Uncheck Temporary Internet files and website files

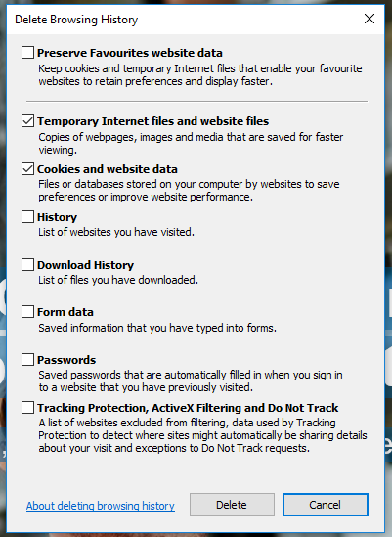(27, 121)
